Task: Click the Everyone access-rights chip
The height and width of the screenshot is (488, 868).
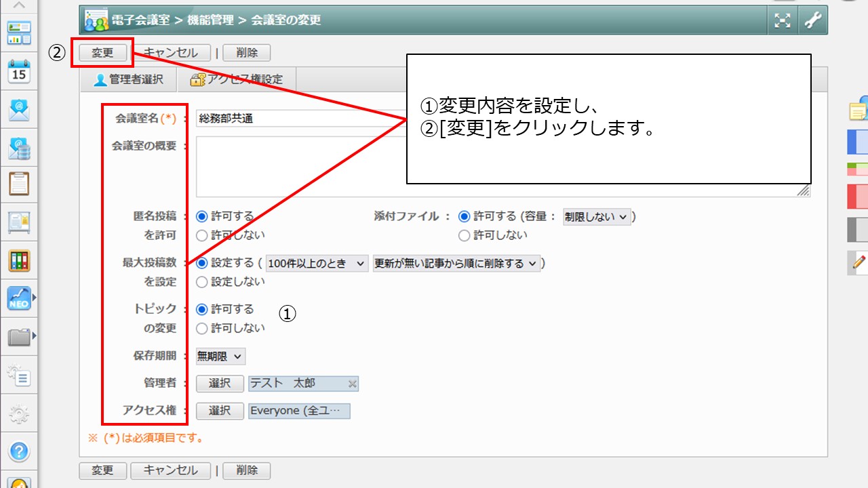Action: pyautogui.click(x=299, y=411)
